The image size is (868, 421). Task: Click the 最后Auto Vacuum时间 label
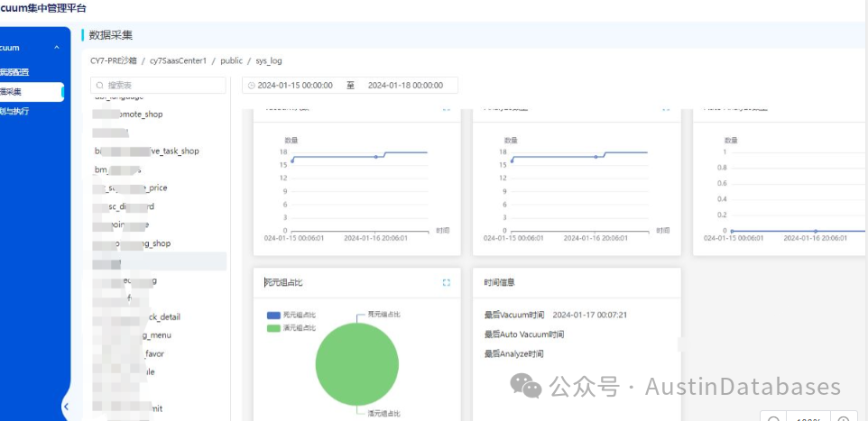pyautogui.click(x=524, y=334)
